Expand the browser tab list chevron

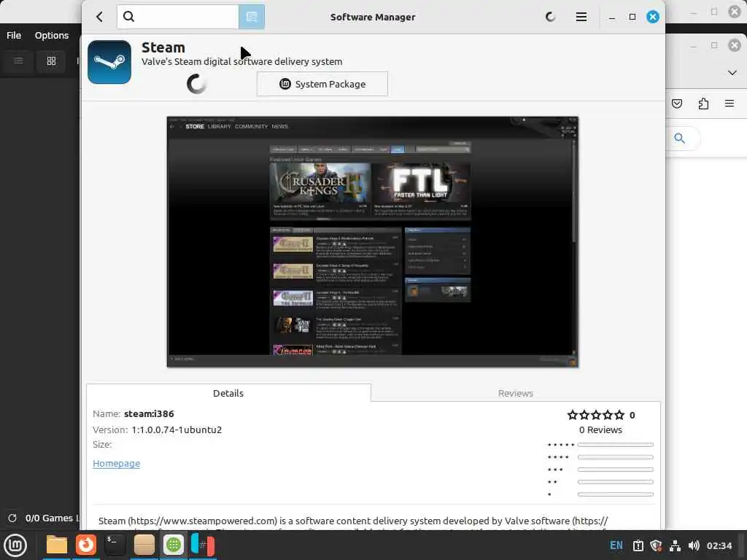click(x=732, y=73)
